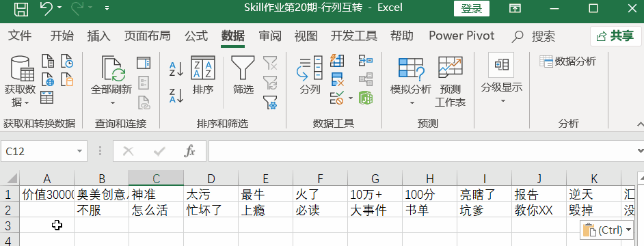Switch to the 视图 ribbon tab
Screen dimensions: 644x246
coord(306,36)
